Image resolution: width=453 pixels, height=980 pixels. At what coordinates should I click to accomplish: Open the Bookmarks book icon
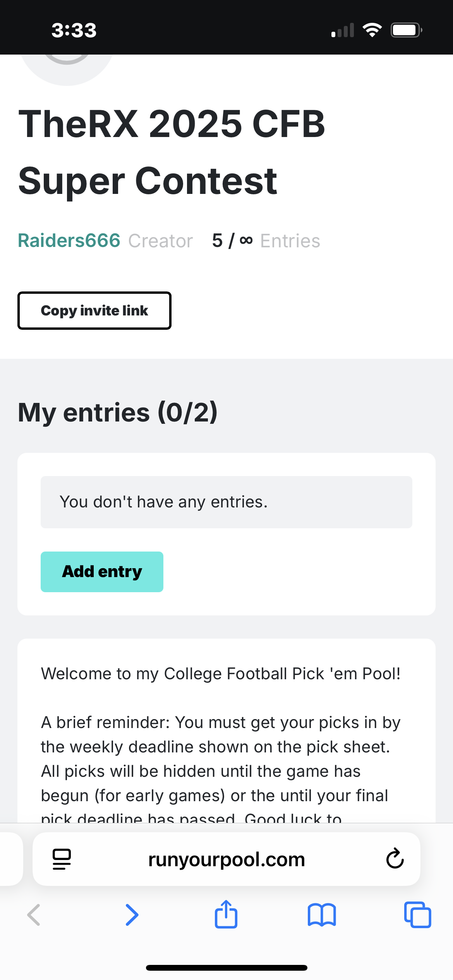(x=322, y=915)
